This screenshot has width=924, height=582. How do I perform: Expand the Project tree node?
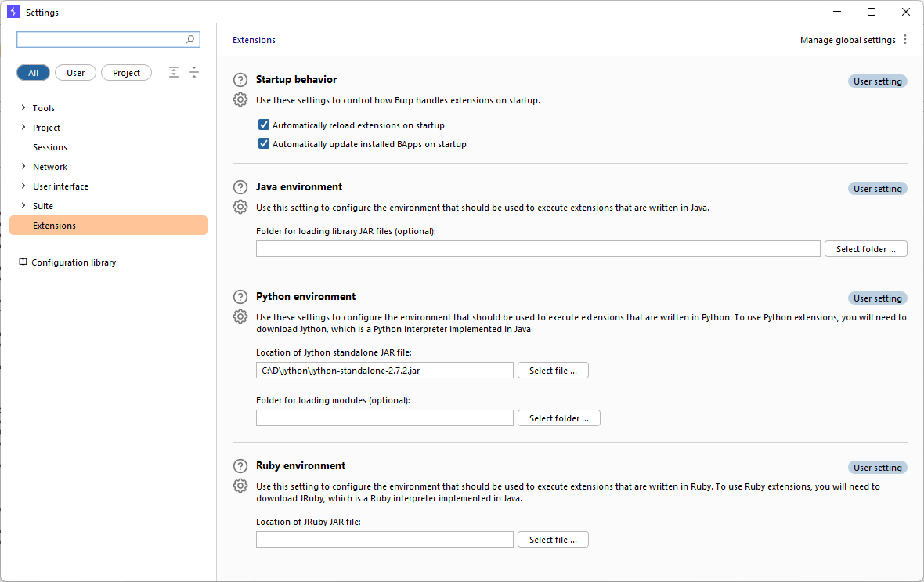[23, 128]
